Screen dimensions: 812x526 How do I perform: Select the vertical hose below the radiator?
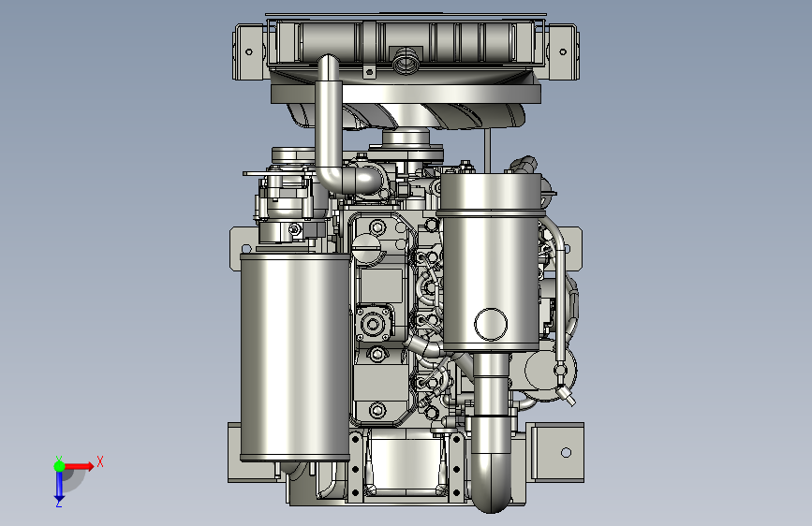[x=329, y=123]
